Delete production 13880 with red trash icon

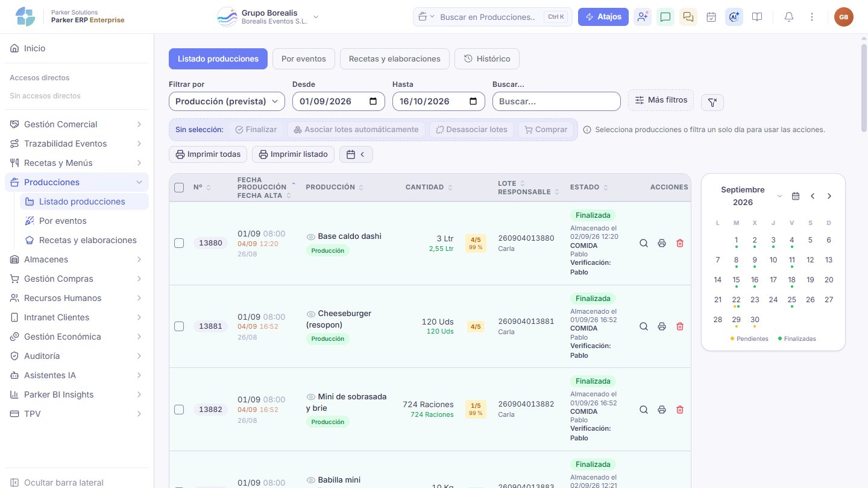[x=680, y=243]
